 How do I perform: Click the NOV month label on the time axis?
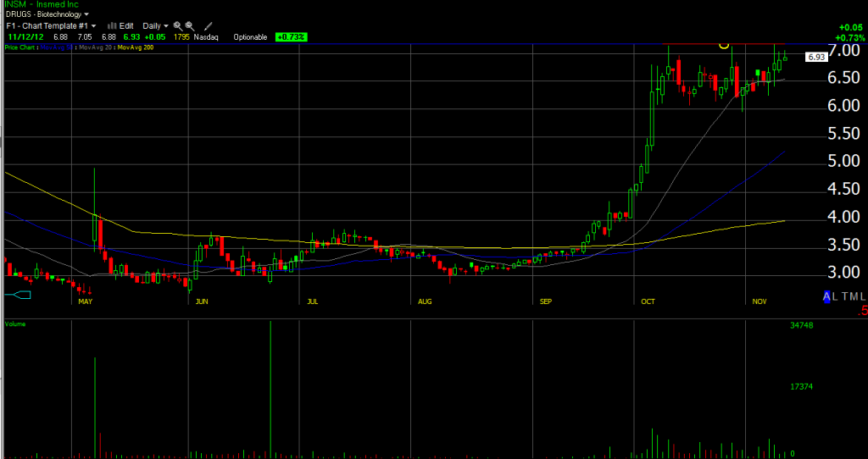coord(759,302)
